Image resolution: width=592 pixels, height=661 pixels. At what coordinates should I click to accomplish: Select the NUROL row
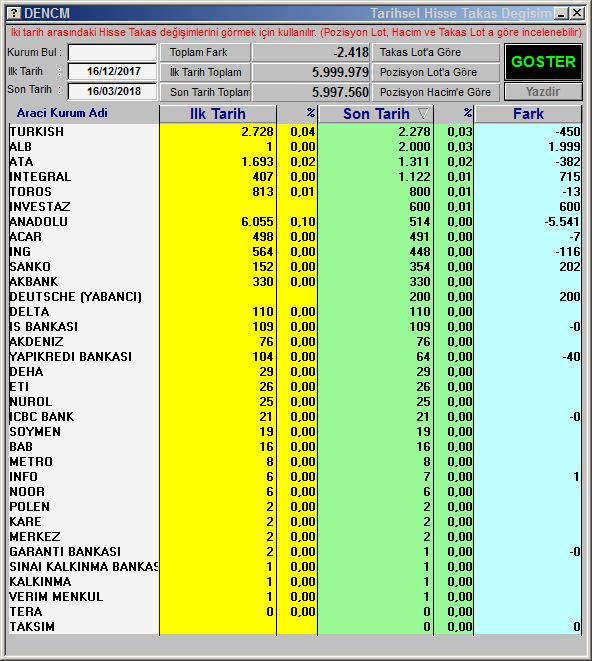click(x=295, y=402)
